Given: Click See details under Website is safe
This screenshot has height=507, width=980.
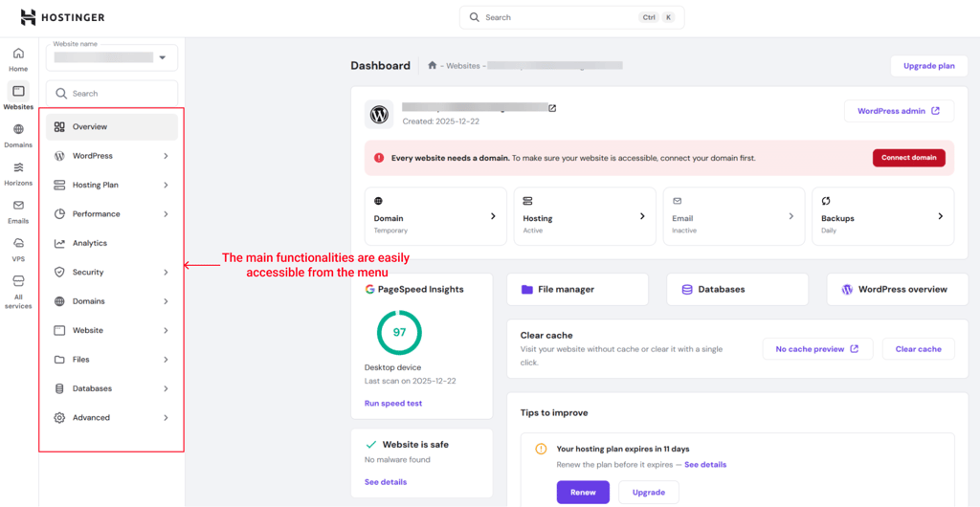Looking at the screenshot, I should point(386,482).
